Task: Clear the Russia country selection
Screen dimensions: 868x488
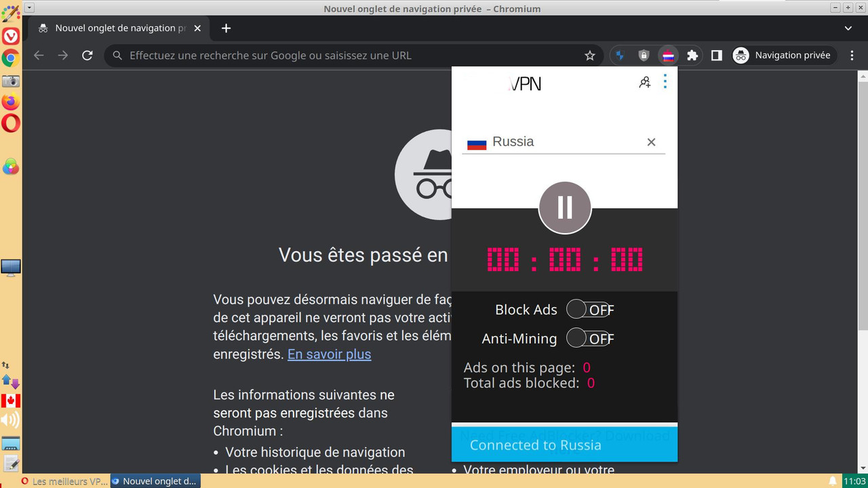Action: tap(651, 142)
